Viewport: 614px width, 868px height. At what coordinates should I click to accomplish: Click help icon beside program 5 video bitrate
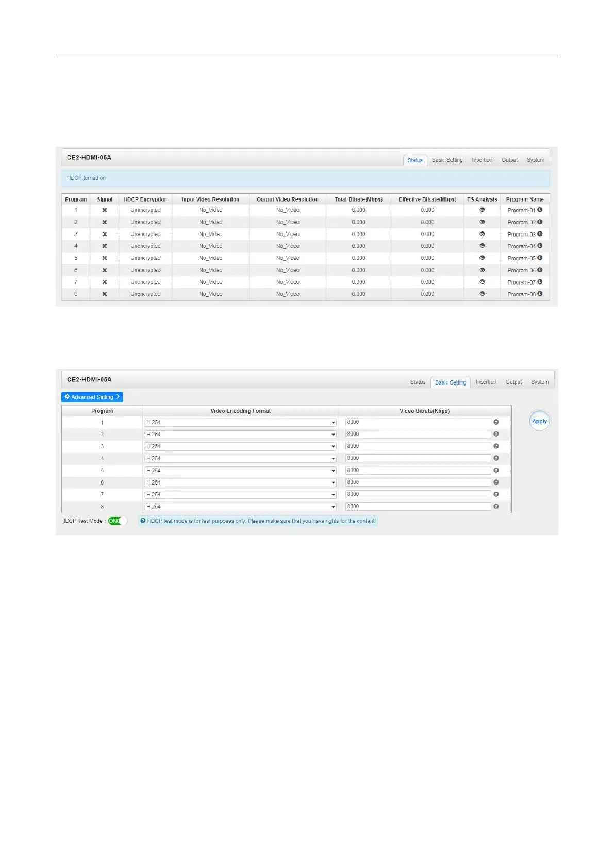tap(496, 470)
